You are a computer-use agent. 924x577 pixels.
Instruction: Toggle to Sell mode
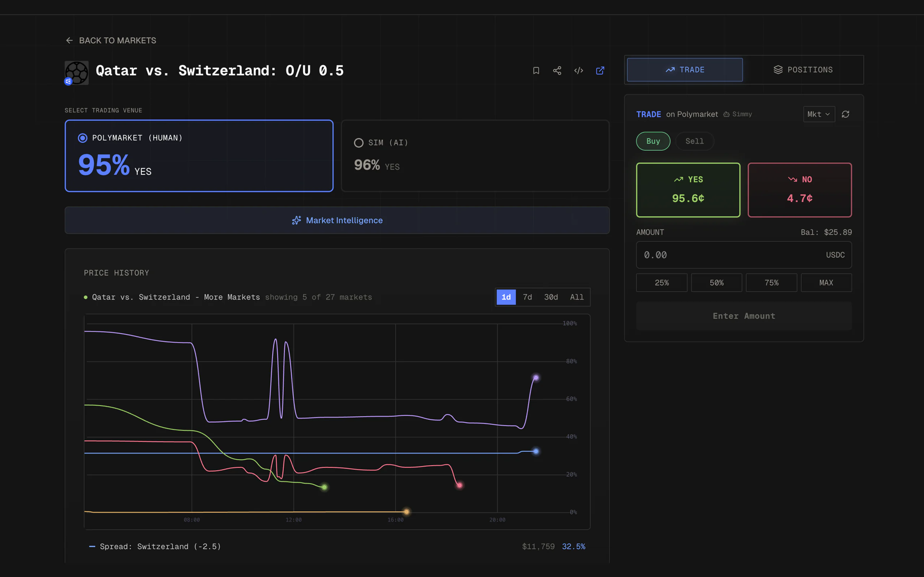pos(694,141)
